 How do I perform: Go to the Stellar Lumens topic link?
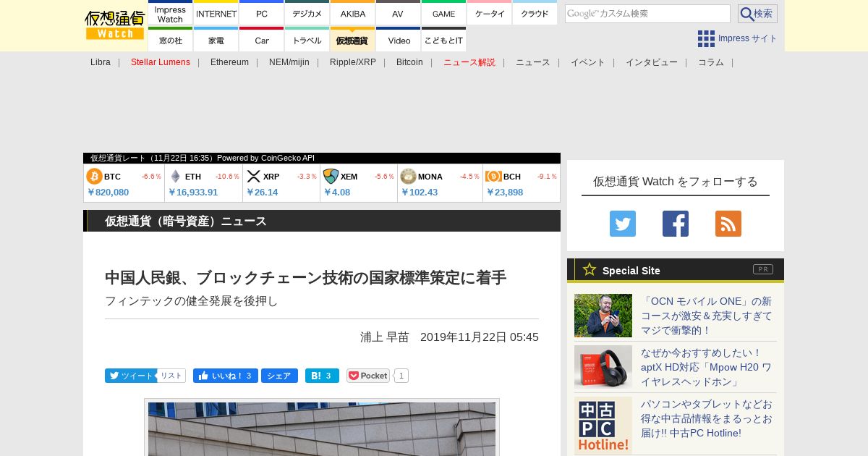click(161, 62)
